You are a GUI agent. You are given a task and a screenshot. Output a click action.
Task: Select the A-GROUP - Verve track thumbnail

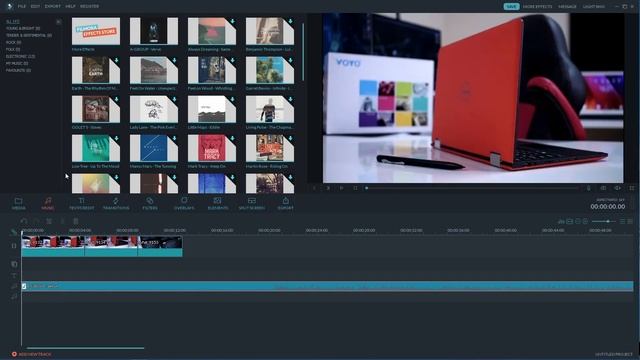(x=154, y=31)
